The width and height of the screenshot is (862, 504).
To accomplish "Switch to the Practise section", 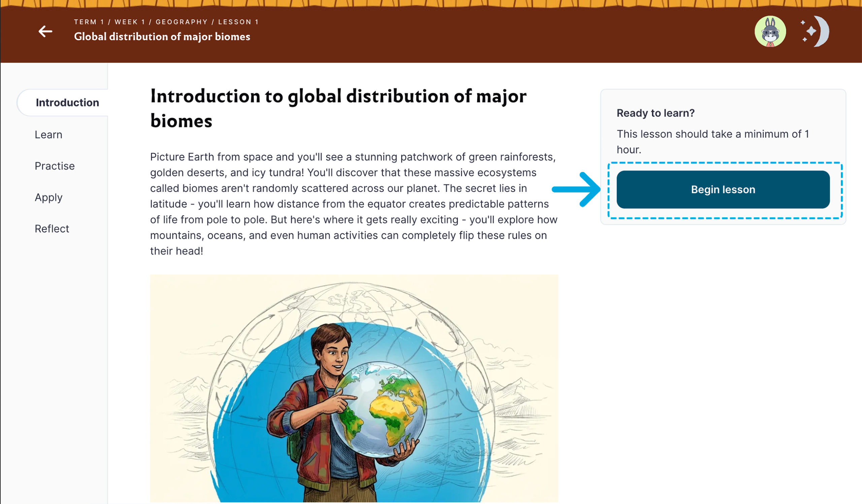I will (x=55, y=166).
